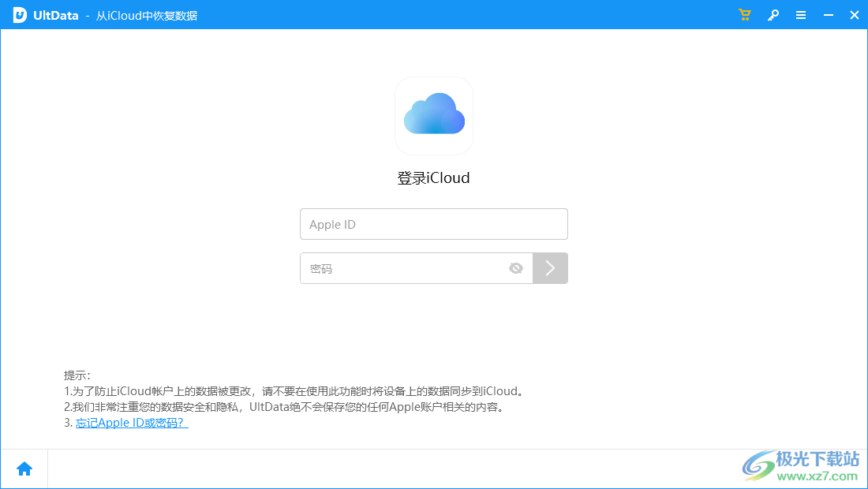Click tip line two about data privacy

coord(285,407)
